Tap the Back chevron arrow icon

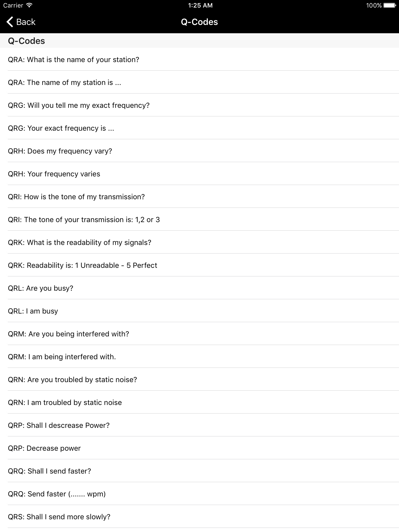pyautogui.click(x=10, y=22)
